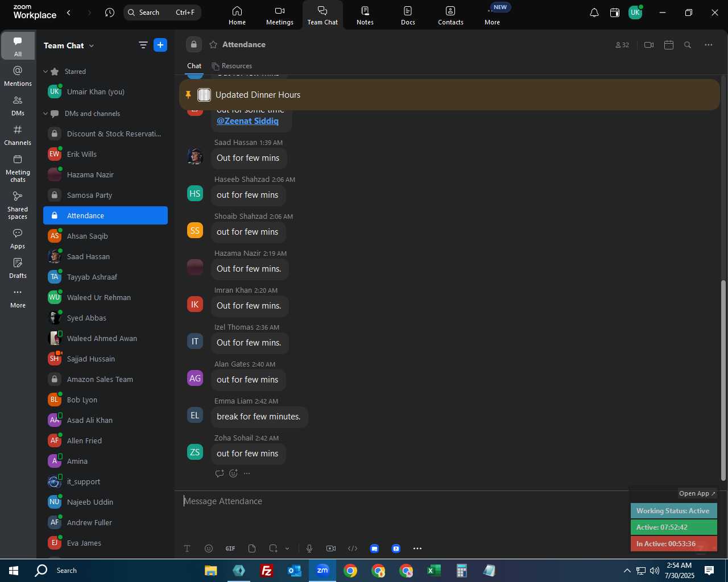This screenshot has height=582, width=728.
Task: Click the Open App button
Action: pos(697,493)
